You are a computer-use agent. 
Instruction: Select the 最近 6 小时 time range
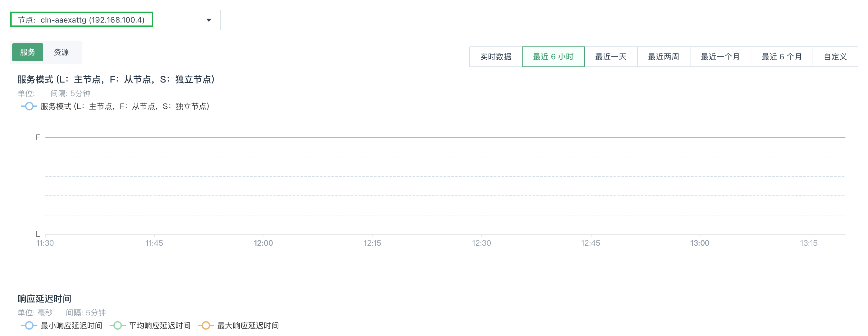coord(553,57)
